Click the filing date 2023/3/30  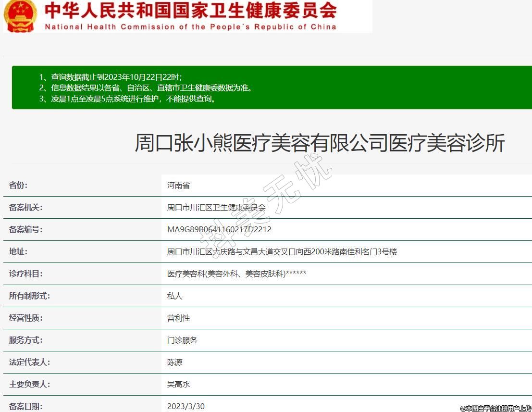(x=186, y=406)
